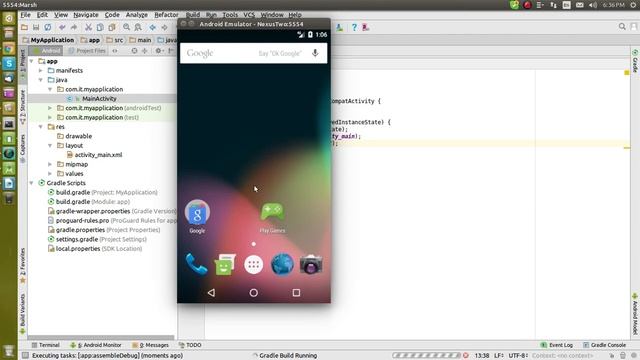The image size is (640, 360).
Task: Toggle the Gradle side tool window
Action: tap(635, 60)
